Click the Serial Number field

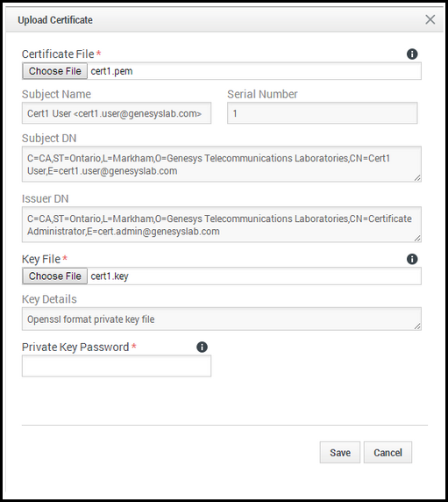click(323, 113)
